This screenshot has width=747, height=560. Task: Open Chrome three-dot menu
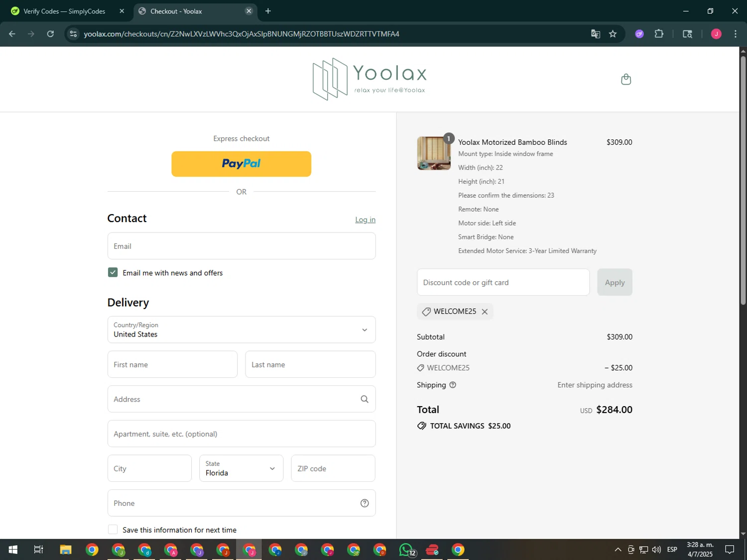[735, 34]
